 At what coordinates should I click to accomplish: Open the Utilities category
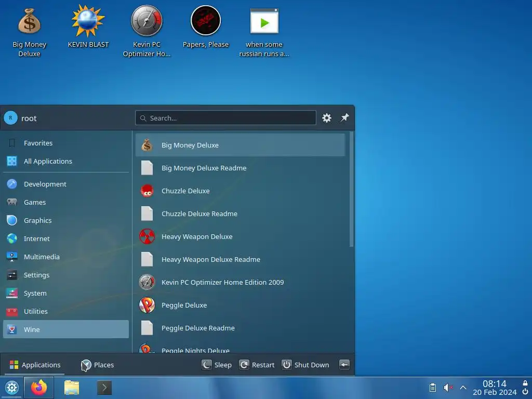tap(66, 311)
